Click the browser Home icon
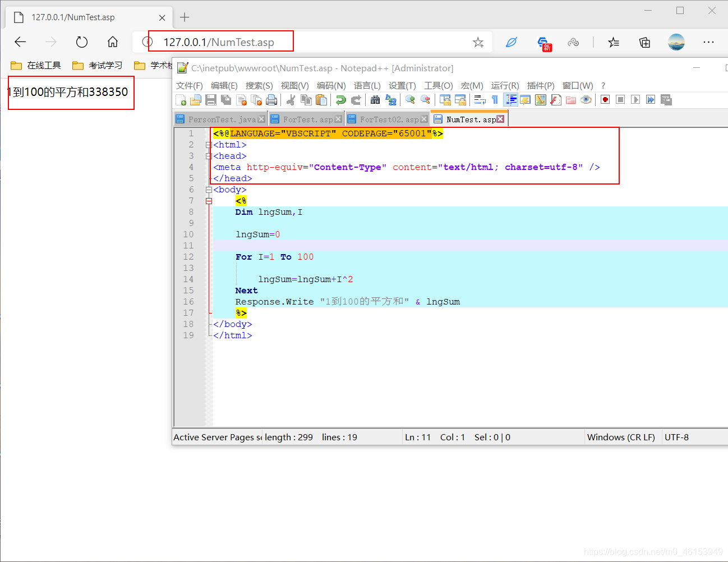 click(x=113, y=42)
